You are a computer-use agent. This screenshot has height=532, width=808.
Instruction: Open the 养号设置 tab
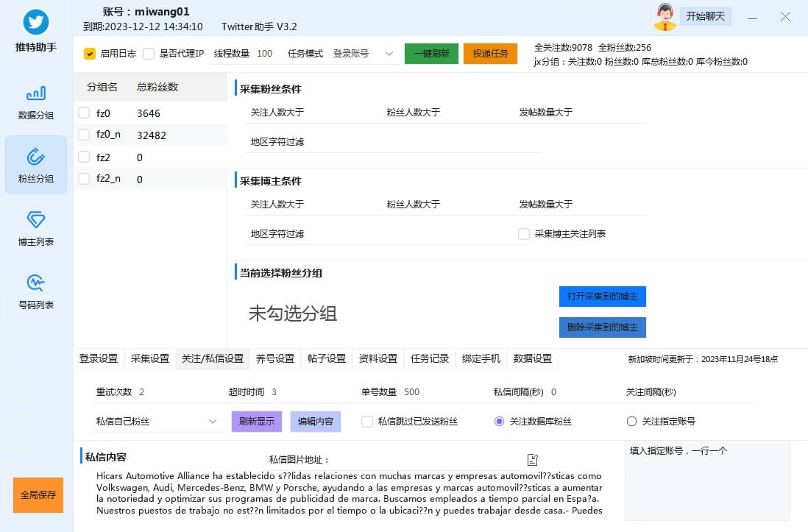275,359
